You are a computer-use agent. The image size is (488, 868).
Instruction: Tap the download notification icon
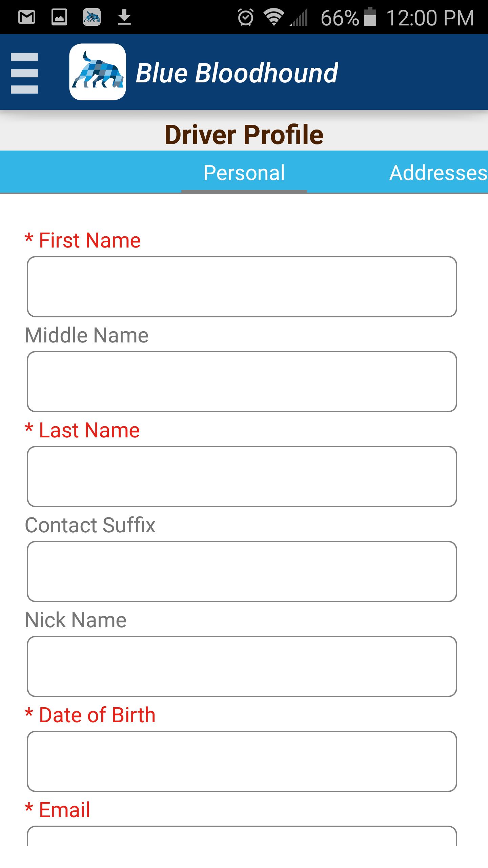click(x=124, y=17)
